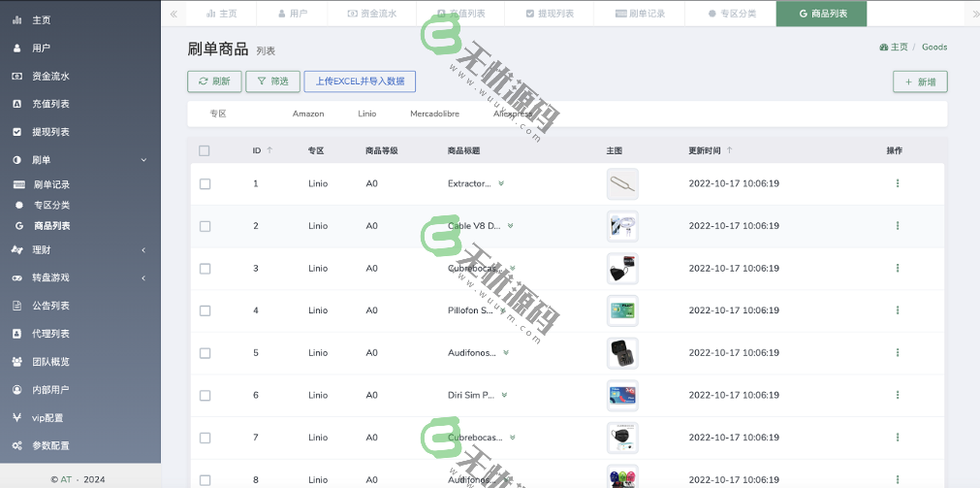Check the checkbox for row ID 2
980x488 pixels.
click(x=205, y=226)
